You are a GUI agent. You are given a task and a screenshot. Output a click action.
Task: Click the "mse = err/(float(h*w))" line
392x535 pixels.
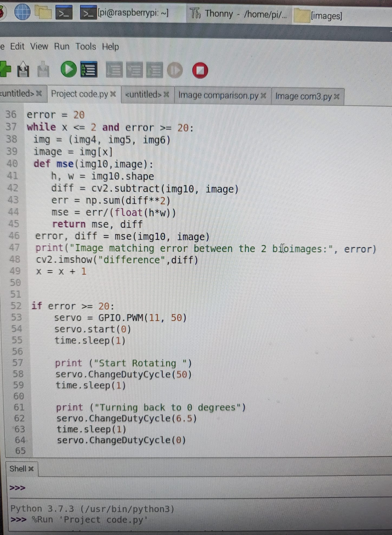[x=114, y=212]
